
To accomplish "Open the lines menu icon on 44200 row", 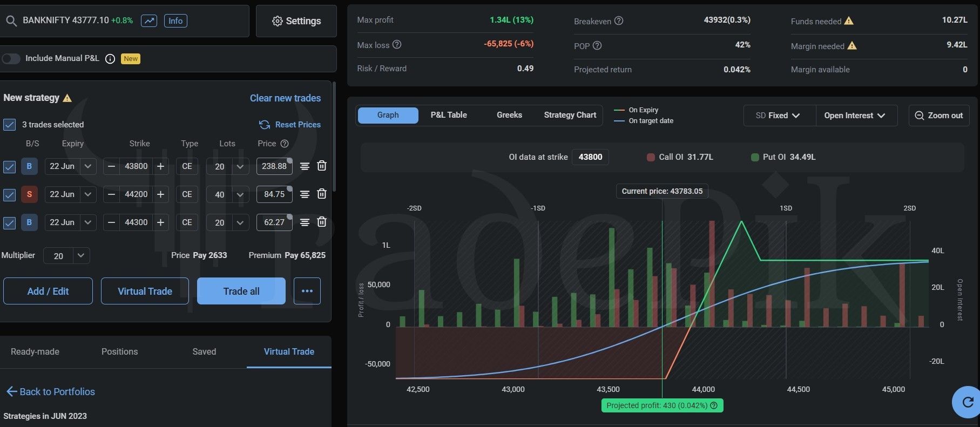I will point(305,194).
